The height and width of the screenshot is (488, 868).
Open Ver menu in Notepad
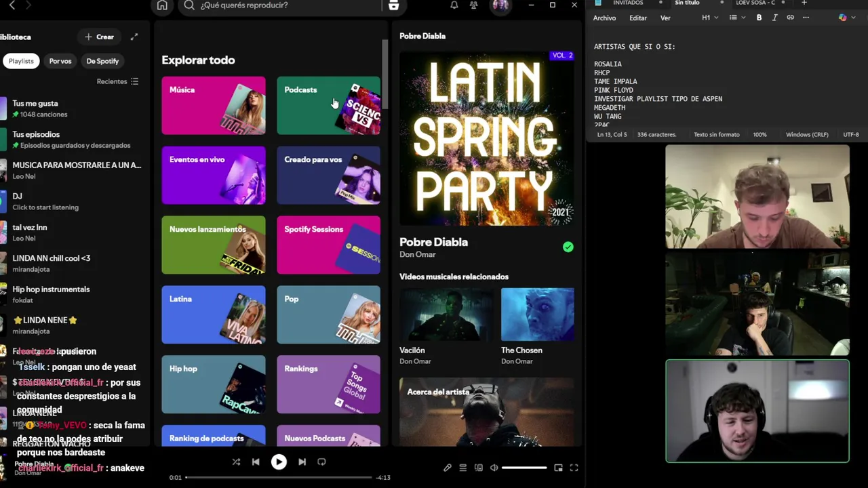click(x=665, y=18)
